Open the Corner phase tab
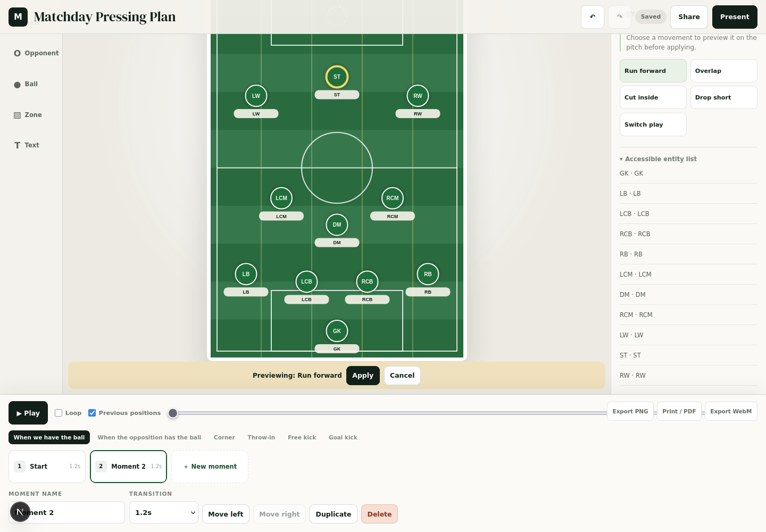 tap(224, 437)
